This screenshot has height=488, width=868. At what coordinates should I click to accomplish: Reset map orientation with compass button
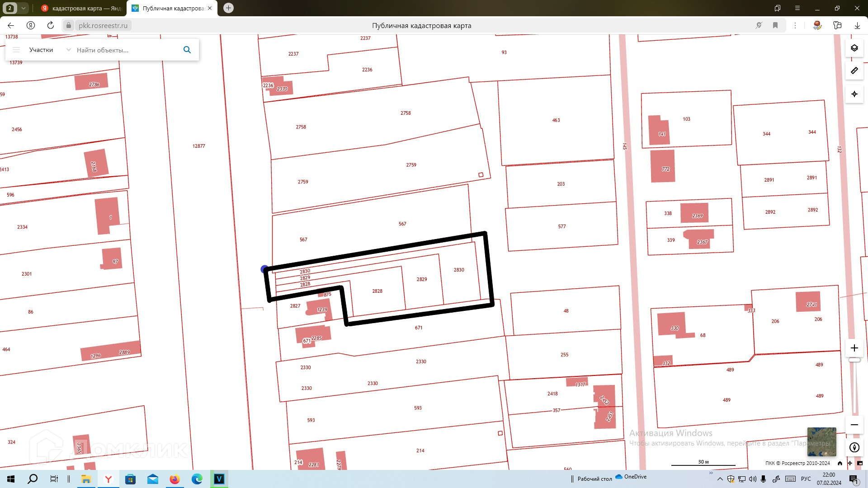854,447
